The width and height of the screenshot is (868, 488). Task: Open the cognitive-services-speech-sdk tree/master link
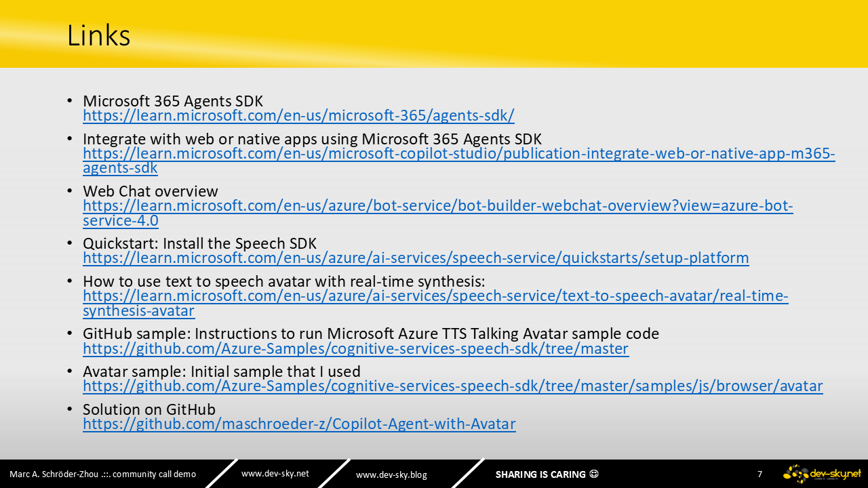pos(355,349)
